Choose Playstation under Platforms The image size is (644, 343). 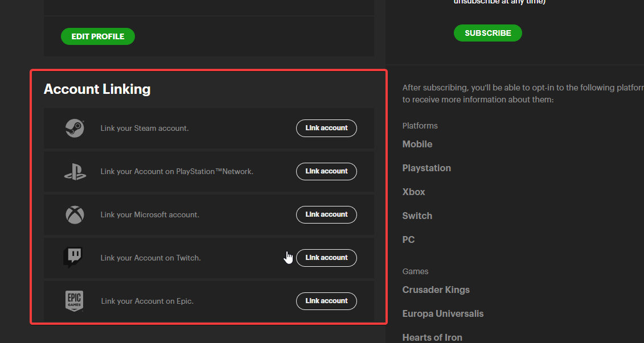click(x=426, y=168)
